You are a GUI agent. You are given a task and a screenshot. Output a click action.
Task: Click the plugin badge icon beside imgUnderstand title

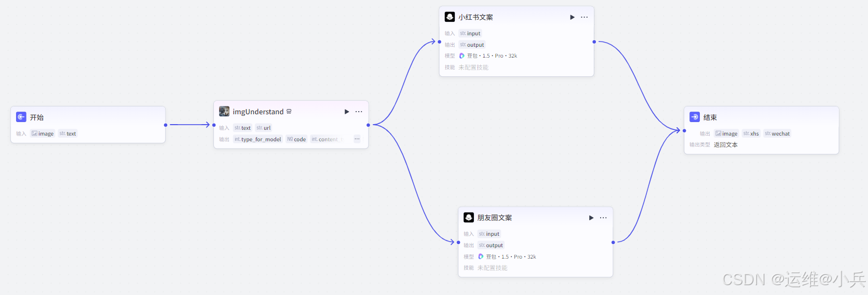tap(289, 111)
